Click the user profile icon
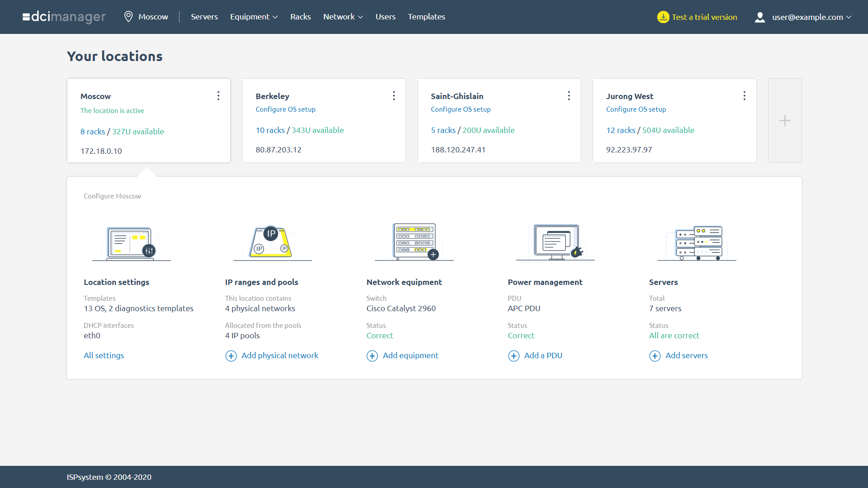Image resolution: width=868 pixels, height=488 pixels. point(759,17)
